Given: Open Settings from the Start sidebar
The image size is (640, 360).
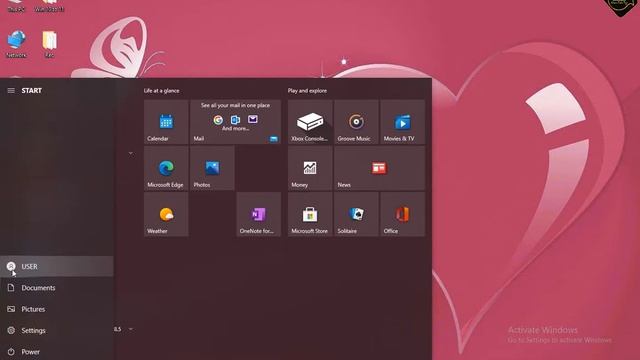Looking at the screenshot, I should coord(57,330).
